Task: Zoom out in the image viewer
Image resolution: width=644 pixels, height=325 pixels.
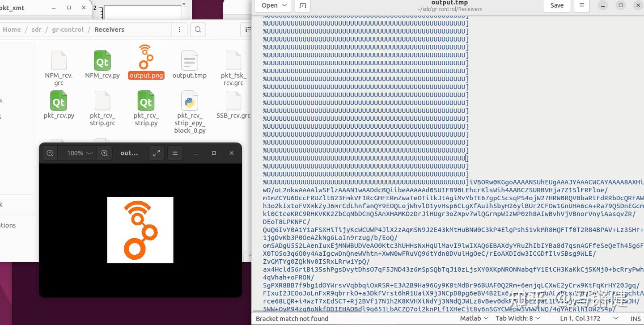Action: [x=50, y=153]
